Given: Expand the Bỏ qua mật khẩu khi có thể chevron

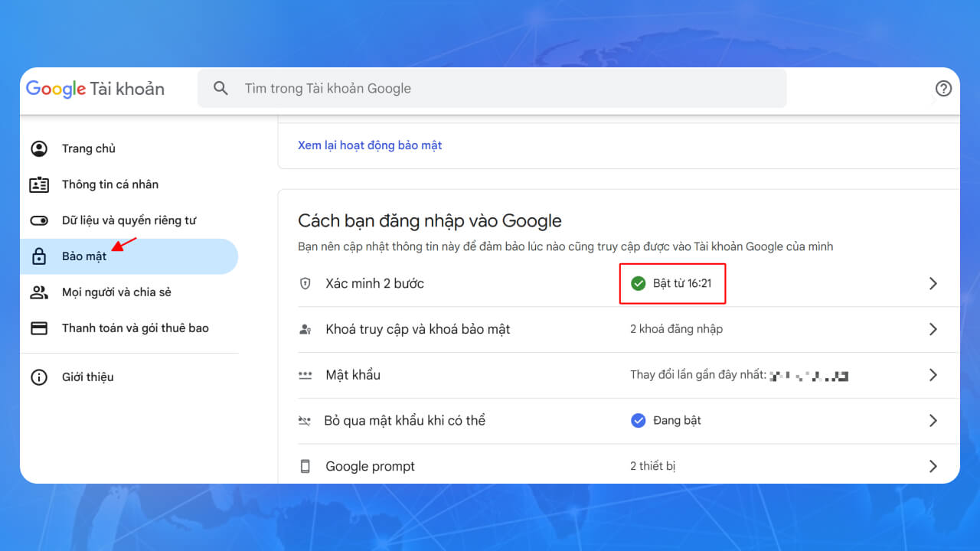Looking at the screenshot, I should tap(933, 420).
